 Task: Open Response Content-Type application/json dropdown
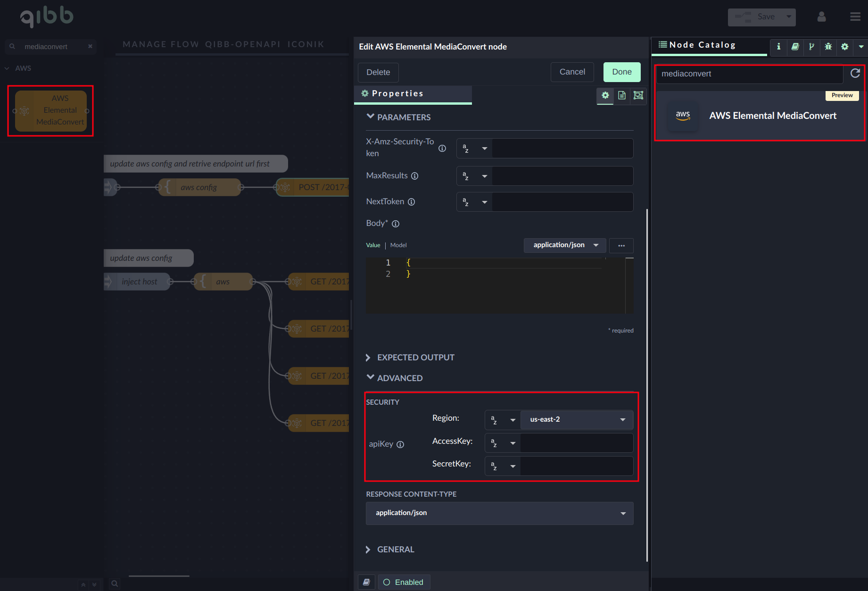[499, 513]
